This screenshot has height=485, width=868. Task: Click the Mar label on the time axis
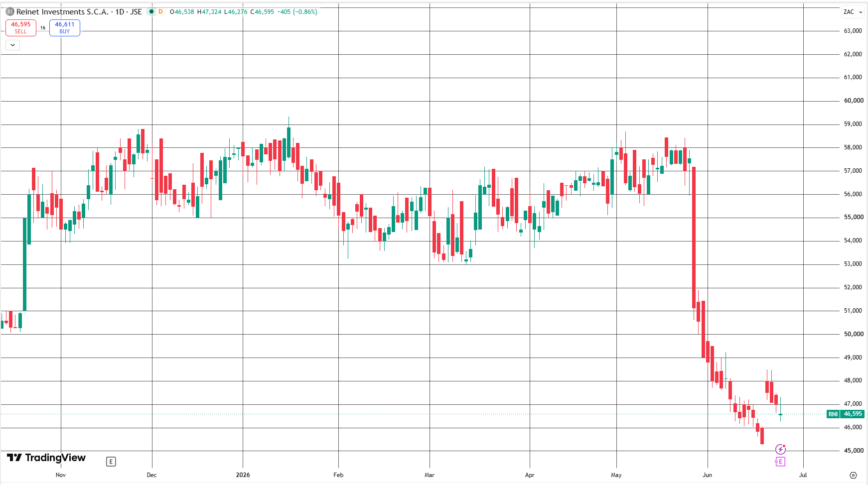430,475
